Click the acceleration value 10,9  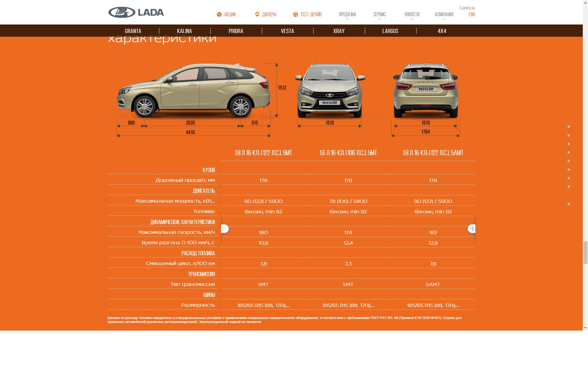[x=263, y=243]
